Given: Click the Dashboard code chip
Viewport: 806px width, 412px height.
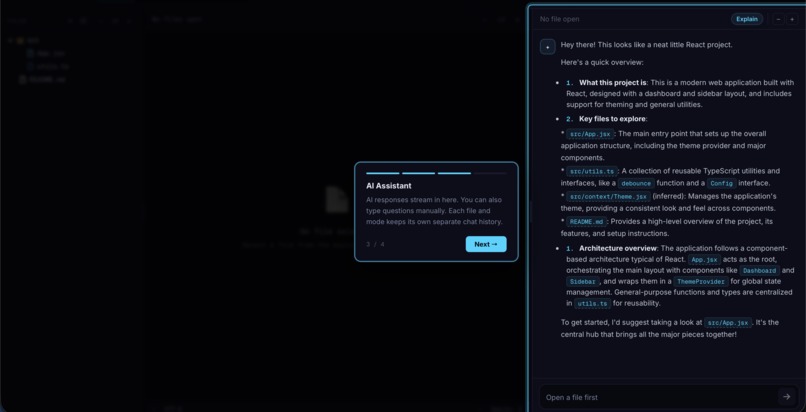Looking at the screenshot, I should pyautogui.click(x=760, y=271).
